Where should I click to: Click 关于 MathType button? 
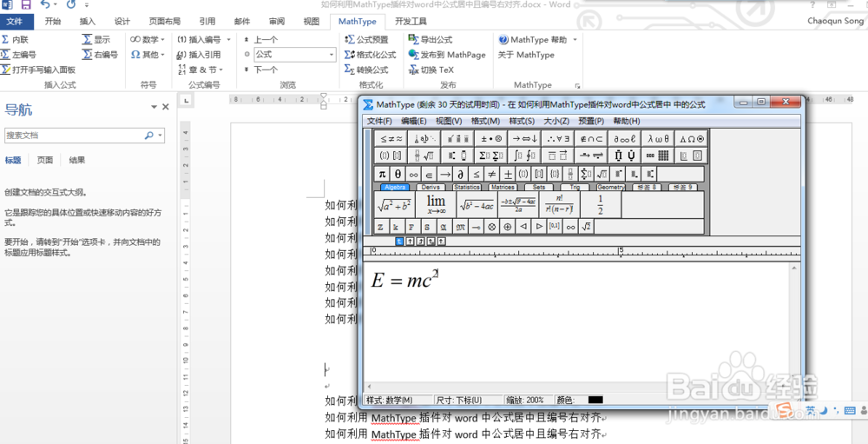click(526, 55)
